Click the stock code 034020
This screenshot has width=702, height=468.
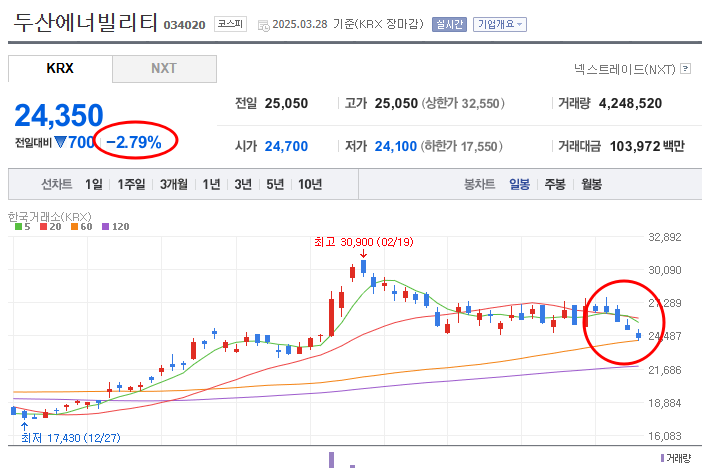point(184,25)
